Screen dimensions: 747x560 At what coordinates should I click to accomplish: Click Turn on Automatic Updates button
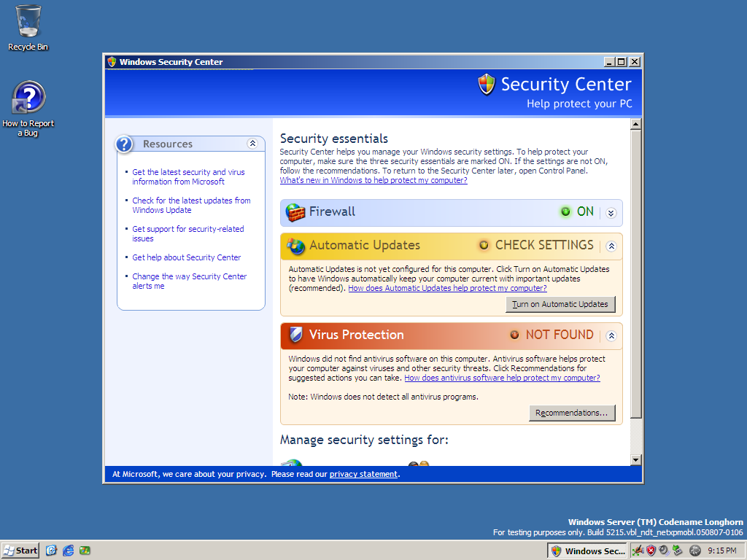pyautogui.click(x=560, y=304)
